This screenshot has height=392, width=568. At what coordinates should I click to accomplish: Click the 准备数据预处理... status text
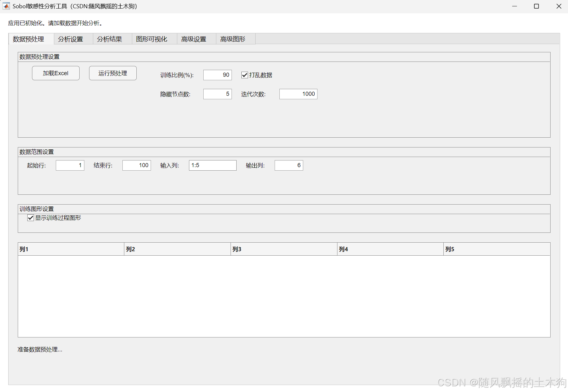point(40,350)
